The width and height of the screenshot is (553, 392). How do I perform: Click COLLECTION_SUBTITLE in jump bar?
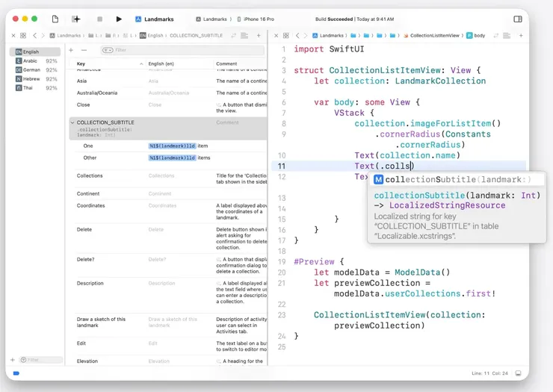tap(196, 36)
